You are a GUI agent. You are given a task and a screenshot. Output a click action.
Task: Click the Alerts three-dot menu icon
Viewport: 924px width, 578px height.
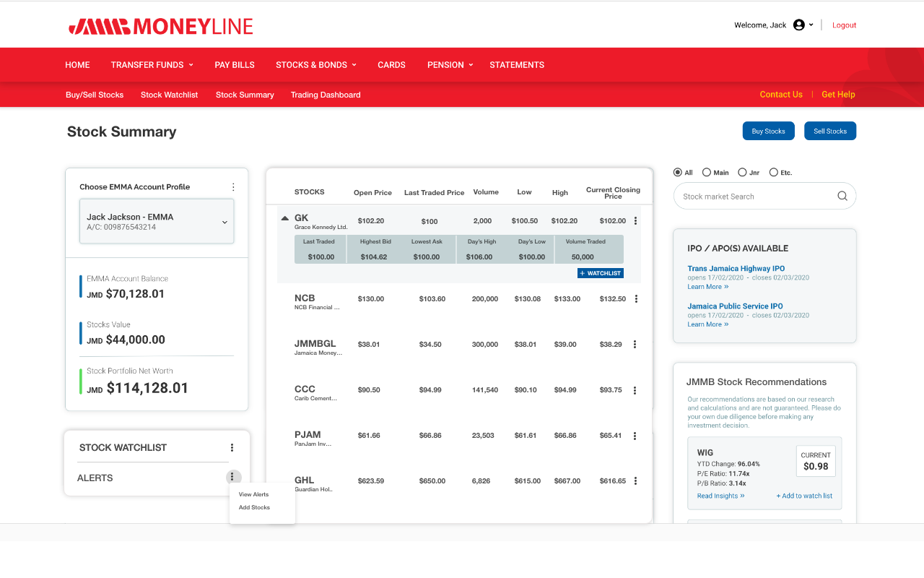pyautogui.click(x=232, y=477)
